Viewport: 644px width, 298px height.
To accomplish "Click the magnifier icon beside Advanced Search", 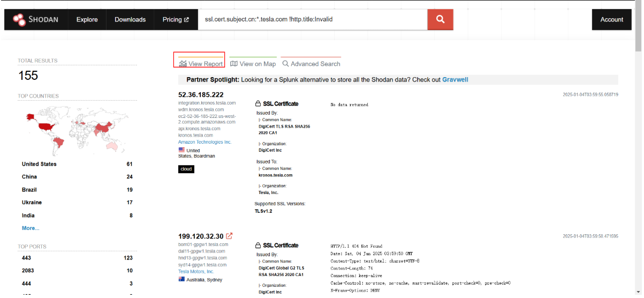I will [x=285, y=64].
